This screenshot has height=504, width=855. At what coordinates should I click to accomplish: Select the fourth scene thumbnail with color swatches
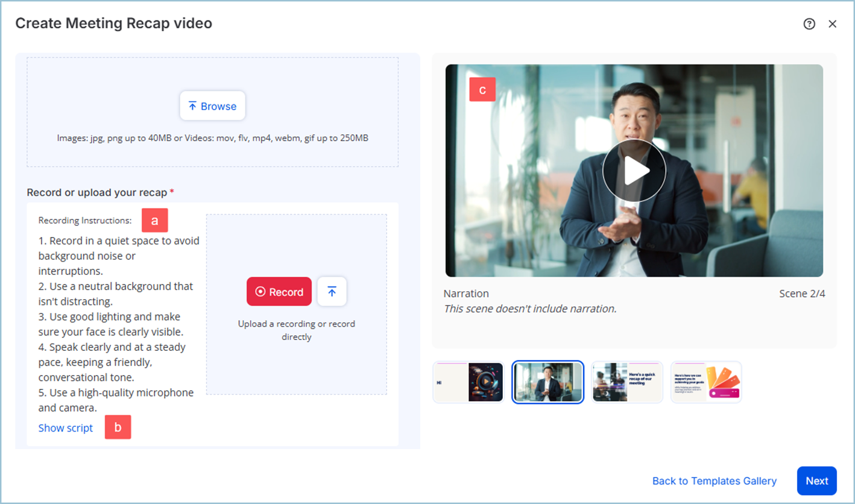[706, 382]
